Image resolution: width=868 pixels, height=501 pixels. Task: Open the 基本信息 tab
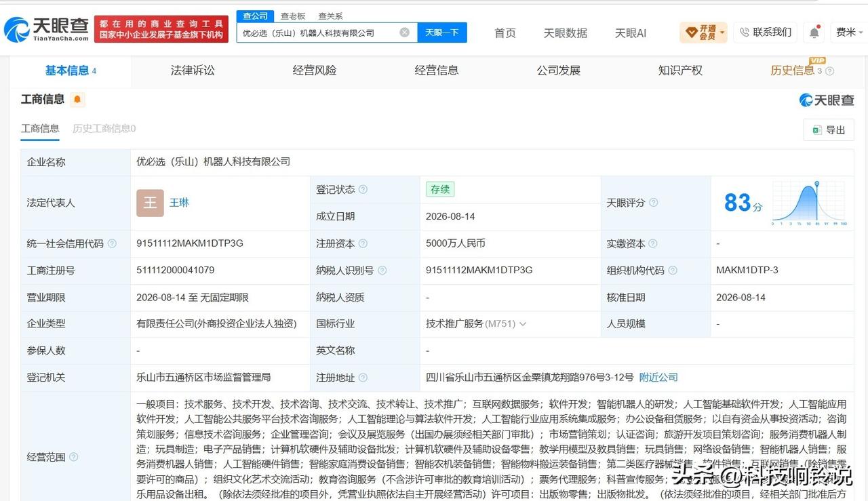coord(71,71)
